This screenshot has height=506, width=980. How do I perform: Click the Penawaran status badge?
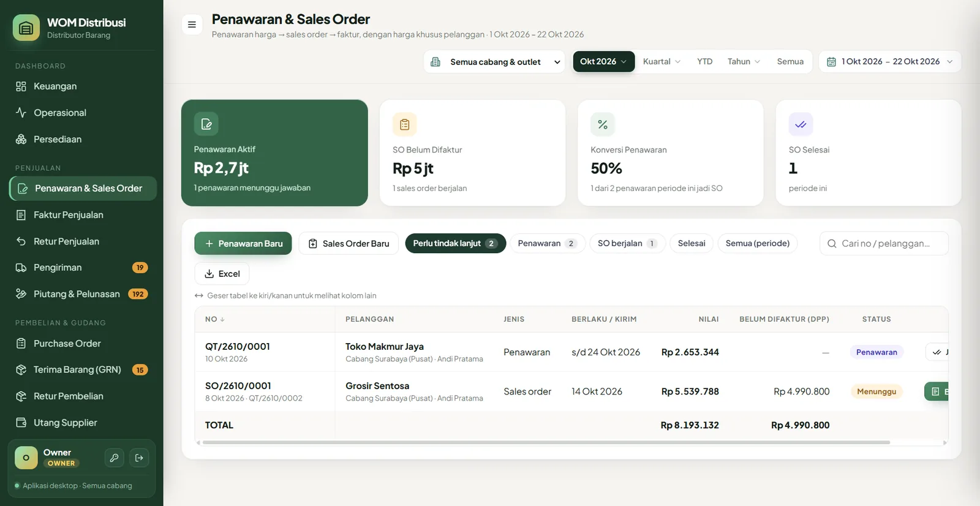click(x=876, y=352)
